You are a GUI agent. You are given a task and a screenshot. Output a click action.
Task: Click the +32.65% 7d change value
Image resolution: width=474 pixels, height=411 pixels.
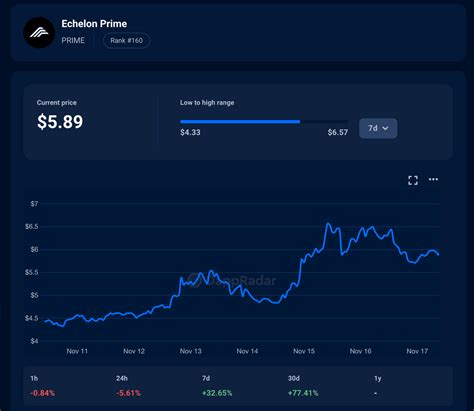(x=217, y=393)
